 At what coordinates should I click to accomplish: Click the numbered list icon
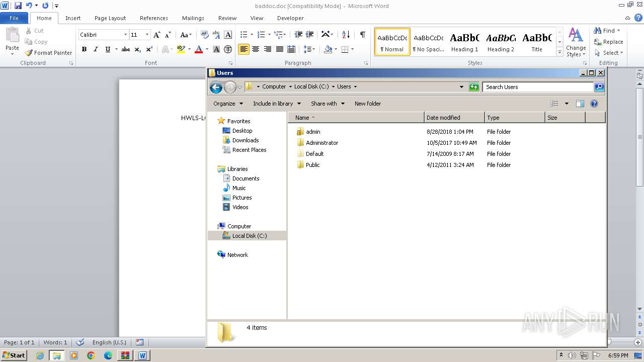click(x=261, y=35)
